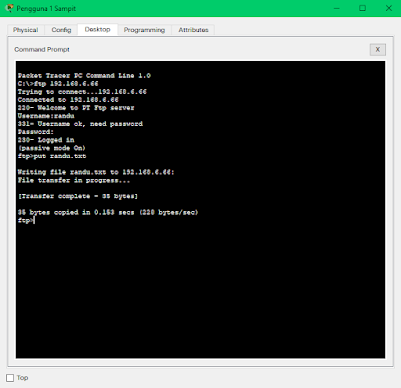The width and height of the screenshot is (401, 388).
Task: Close the Command Prompt with X button
Action: tap(378, 49)
